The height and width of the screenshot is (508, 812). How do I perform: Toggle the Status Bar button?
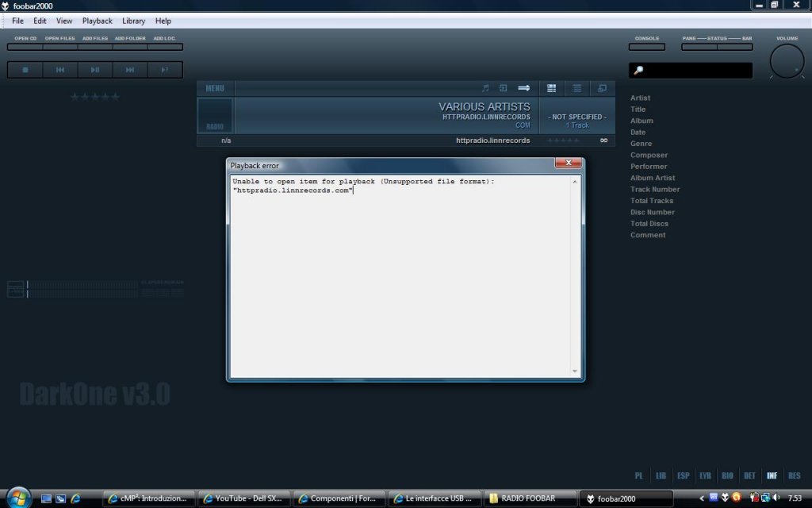click(x=735, y=47)
